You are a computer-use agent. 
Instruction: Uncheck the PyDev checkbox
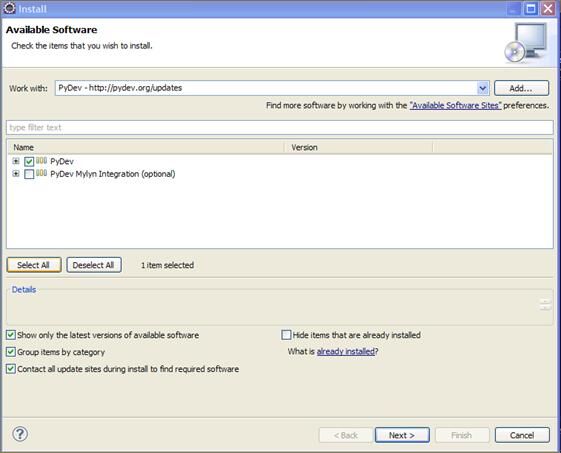click(29, 161)
